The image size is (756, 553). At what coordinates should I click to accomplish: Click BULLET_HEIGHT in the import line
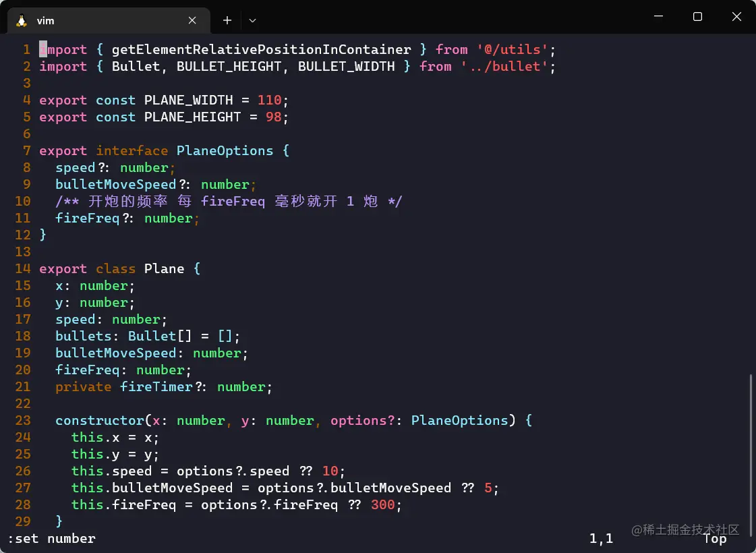click(x=229, y=67)
